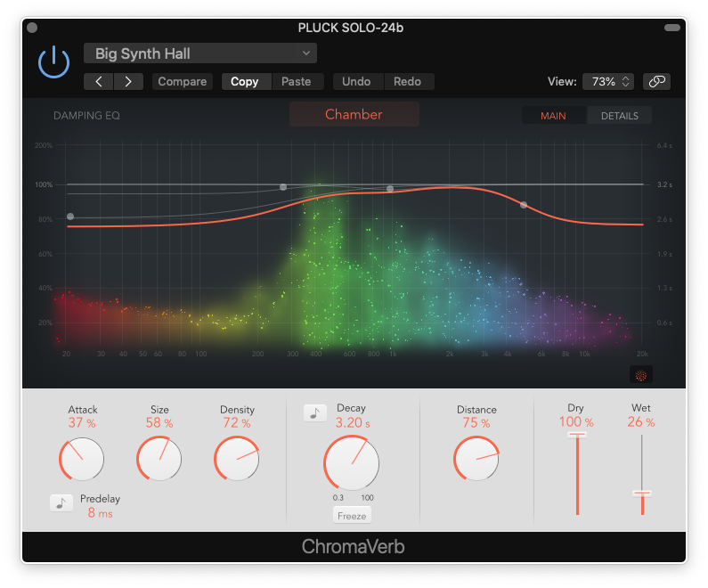Click the Attack value 37 %
This screenshot has height=588, width=708.
coord(82,423)
